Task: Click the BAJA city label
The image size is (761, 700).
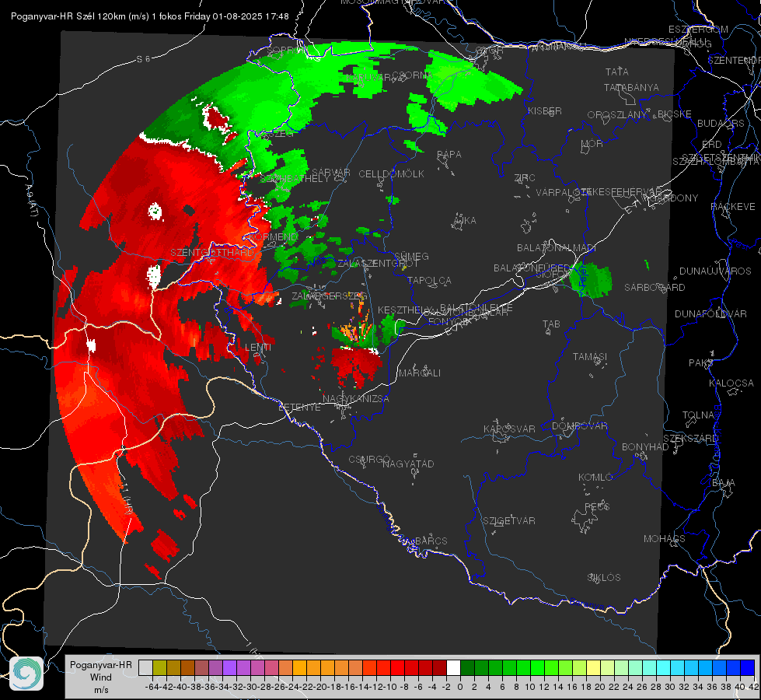Action: 724,483
